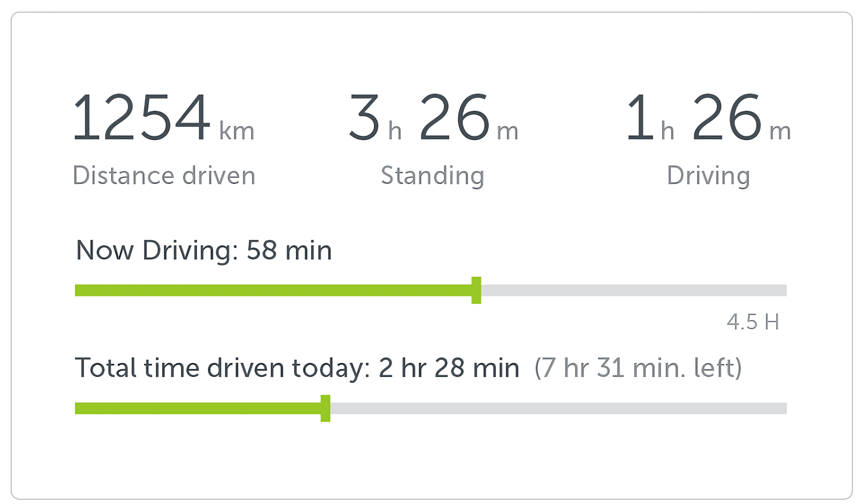Click the 1 hour figure above Driving
Screen dimensions: 859x504
(640, 117)
